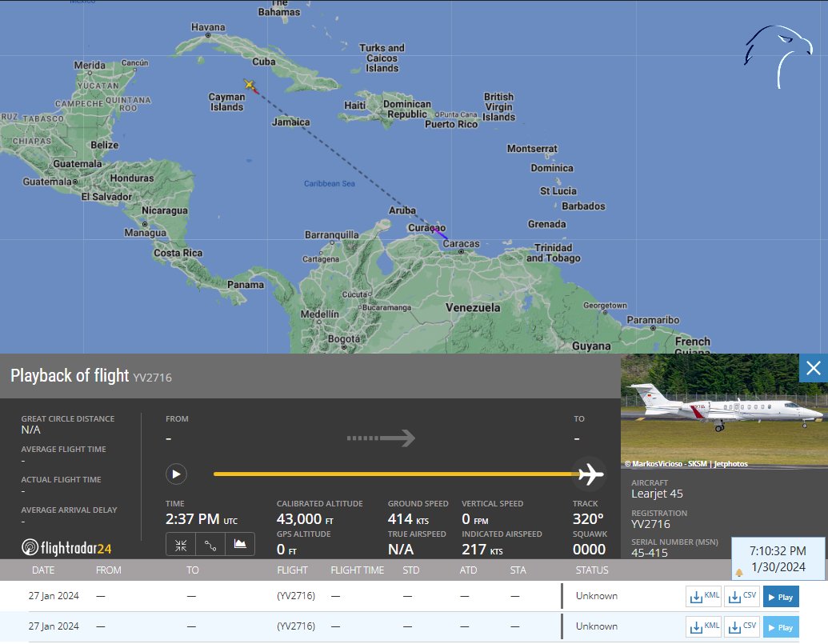Screen dimensions: 828x644
Task: Click the Havana label on the map
Action: 208,27
